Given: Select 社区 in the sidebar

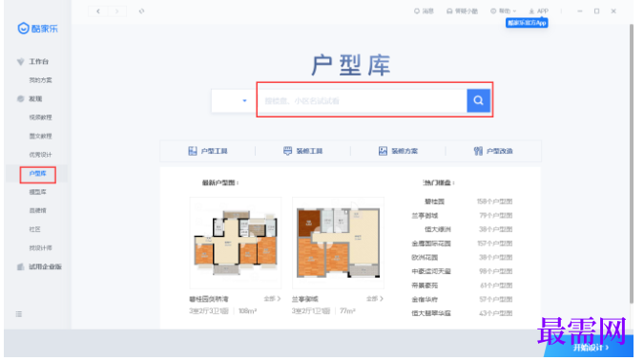Looking at the screenshot, I should [34, 229].
